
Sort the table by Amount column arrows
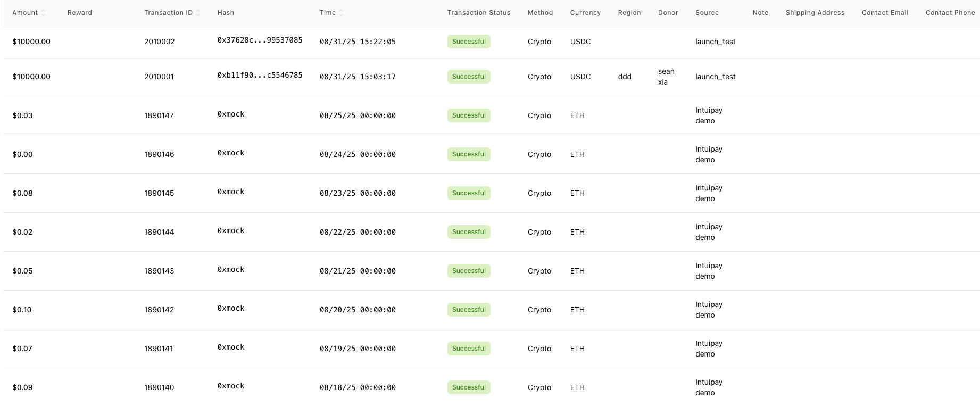(x=43, y=13)
